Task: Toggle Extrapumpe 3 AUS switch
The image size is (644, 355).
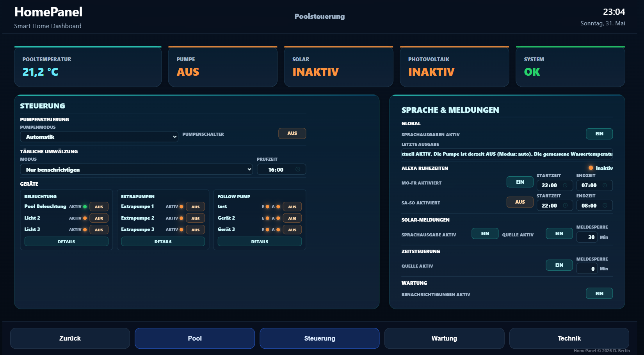Action: [x=196, y=230]
